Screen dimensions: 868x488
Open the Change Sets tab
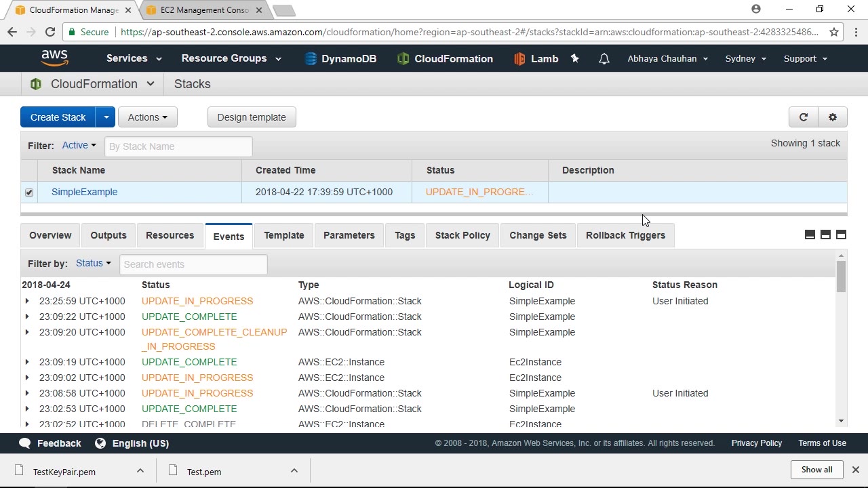click(x=538, y=235)
